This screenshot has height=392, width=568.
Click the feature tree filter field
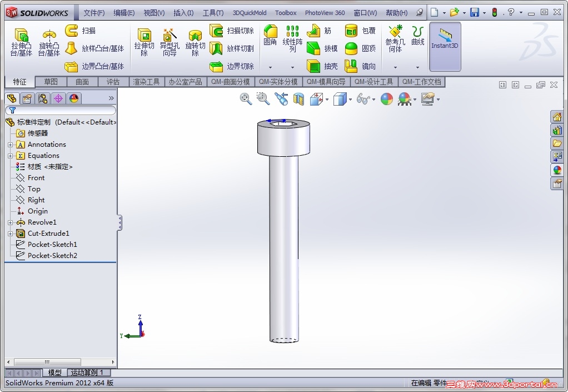[61, 111]
